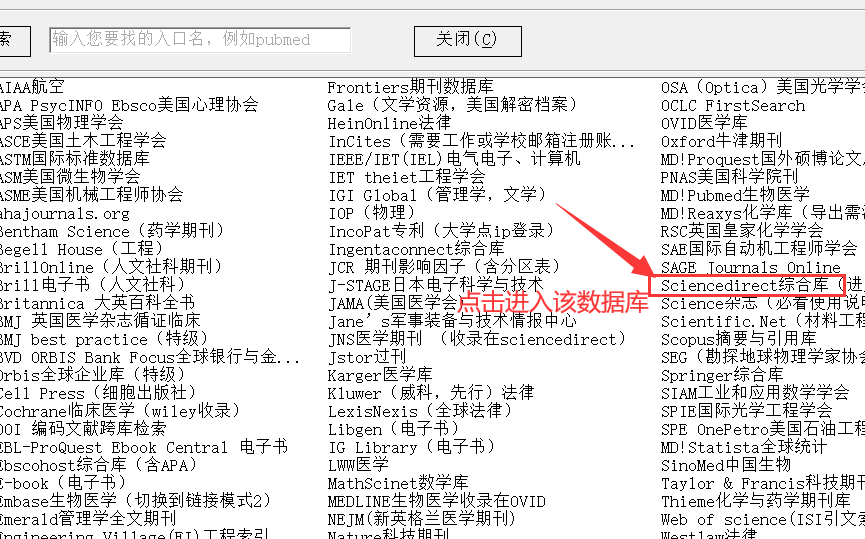Open ASME美国机械工程师协会
This screenshot has height=539, width=865.
coord(91,195)
